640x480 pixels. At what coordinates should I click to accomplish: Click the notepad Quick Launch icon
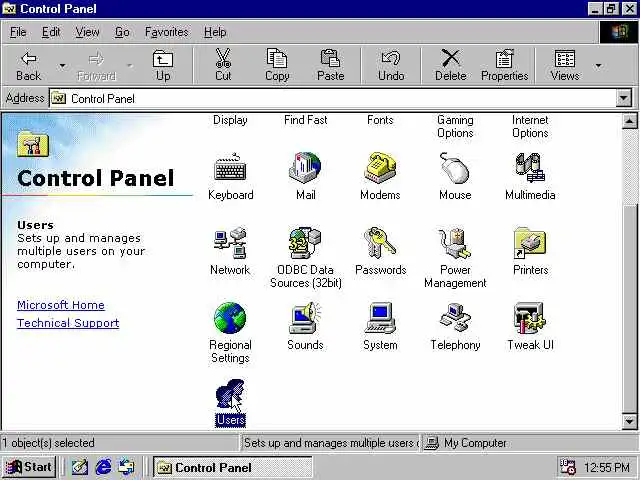pyautogui.click(x=80, y=467)
